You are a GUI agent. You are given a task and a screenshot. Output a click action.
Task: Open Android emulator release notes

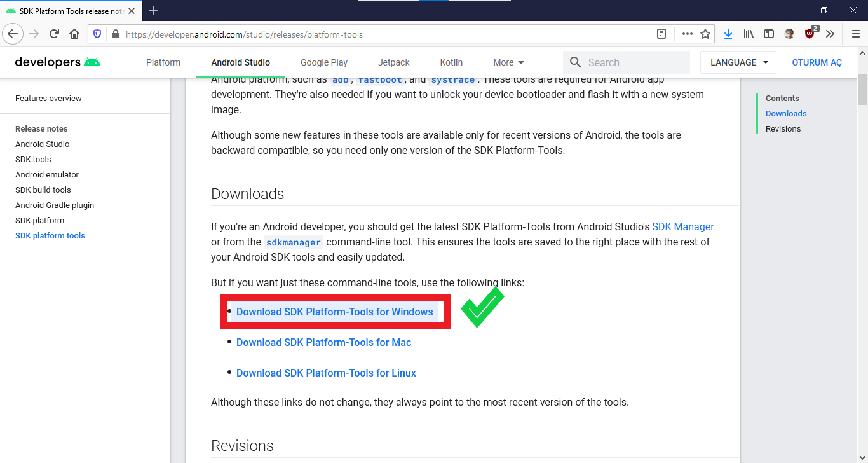(x=47, y=175)
